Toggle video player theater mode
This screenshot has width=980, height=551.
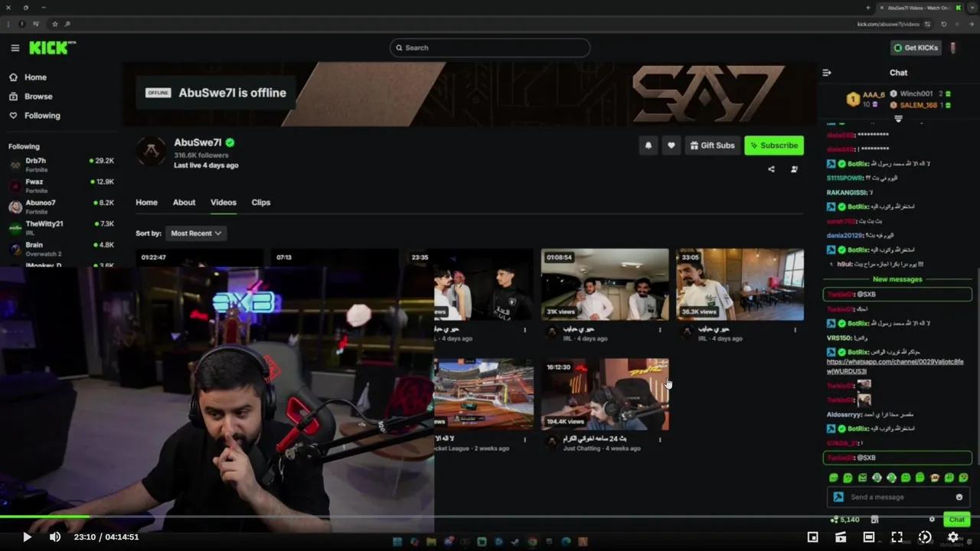[x=869, y=537]
